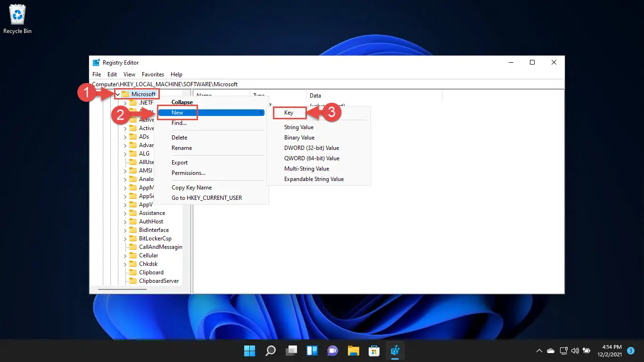Choose Rename in the context menu

pyautogui.click(x=212, y=148)
